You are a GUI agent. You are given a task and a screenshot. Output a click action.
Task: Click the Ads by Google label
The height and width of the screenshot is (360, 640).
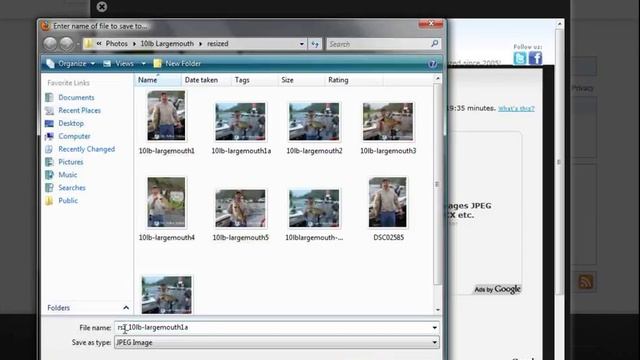pyautogui.click(x=497, y=289)
